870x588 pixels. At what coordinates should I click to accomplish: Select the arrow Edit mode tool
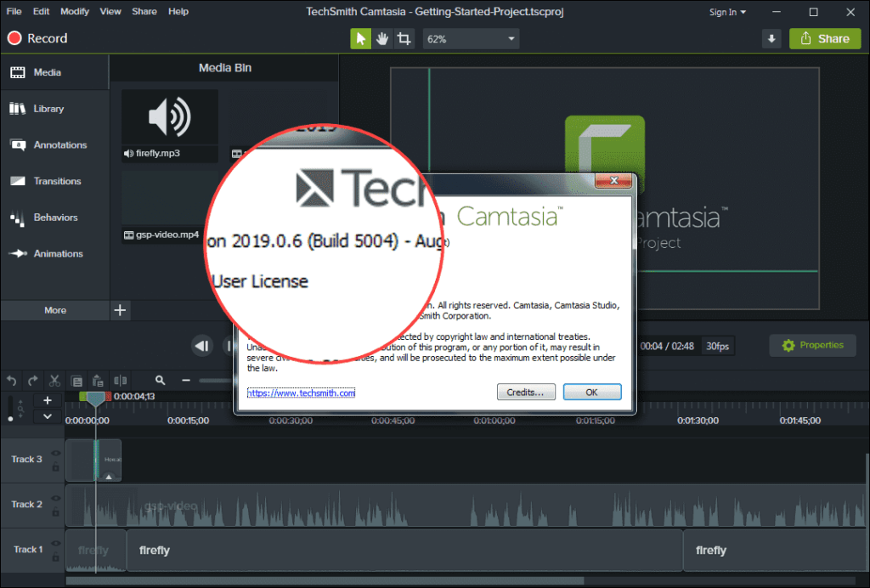(x=360, y=39)
